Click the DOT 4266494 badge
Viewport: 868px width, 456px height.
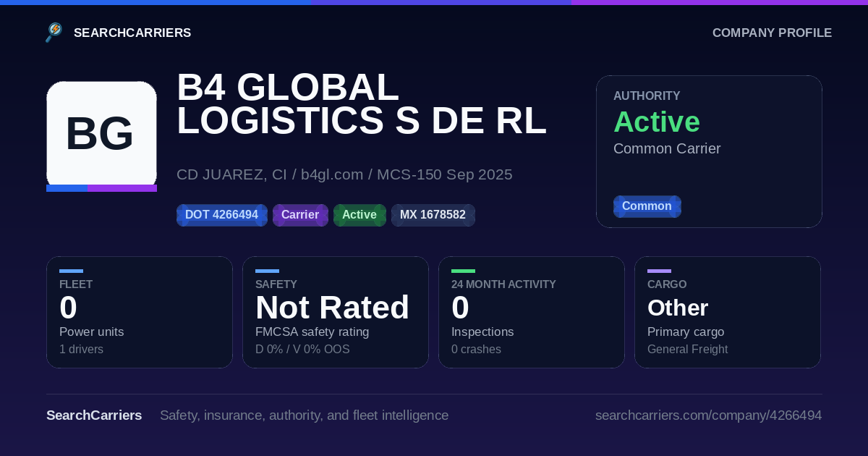coord(221,215)
